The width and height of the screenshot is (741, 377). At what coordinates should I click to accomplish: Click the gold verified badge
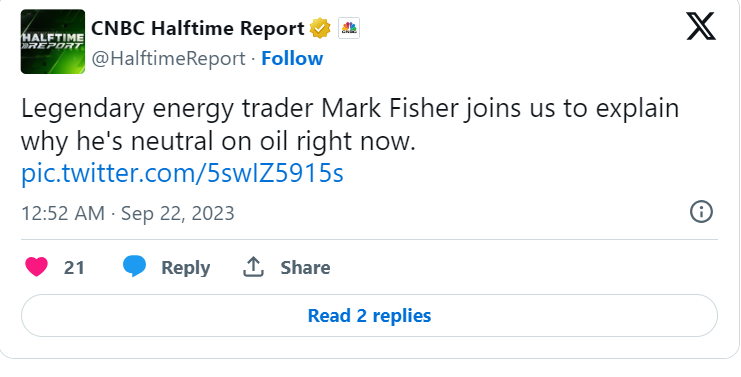pyautogui.click(x=320, y=28)
